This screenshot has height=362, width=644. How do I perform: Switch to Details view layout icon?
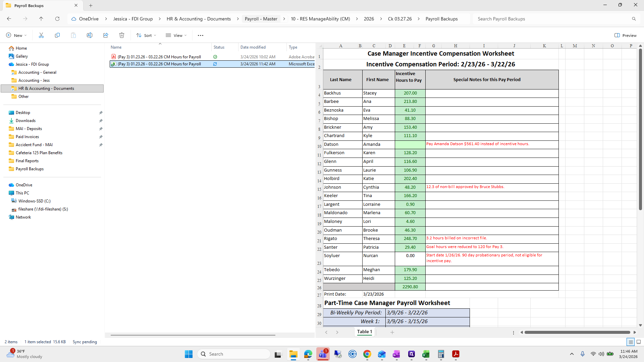(x=631, y=342)
